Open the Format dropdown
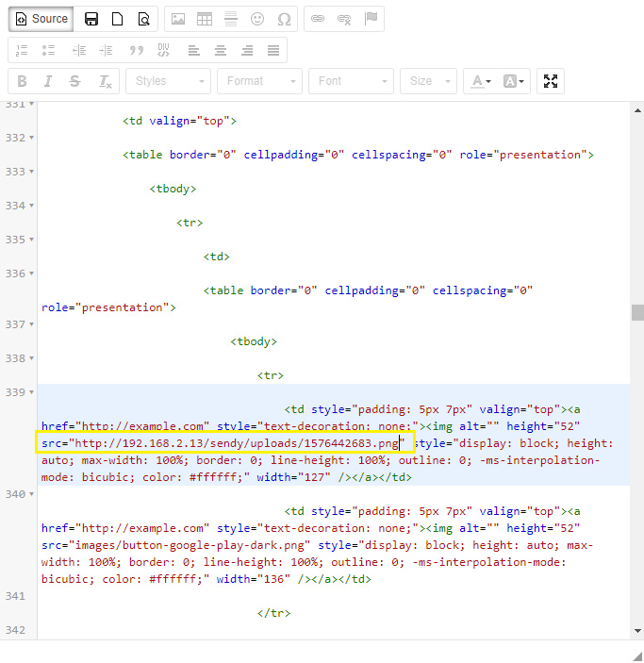Image resolution: width=644 pixels, height=663 pixels. pos(259,81)
